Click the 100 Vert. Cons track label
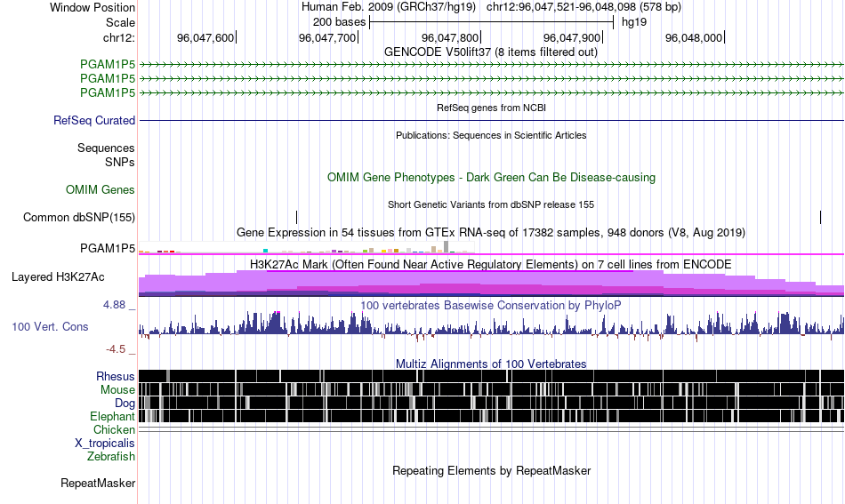The height and width of the screenshot is (504, 845). [50, 327]
